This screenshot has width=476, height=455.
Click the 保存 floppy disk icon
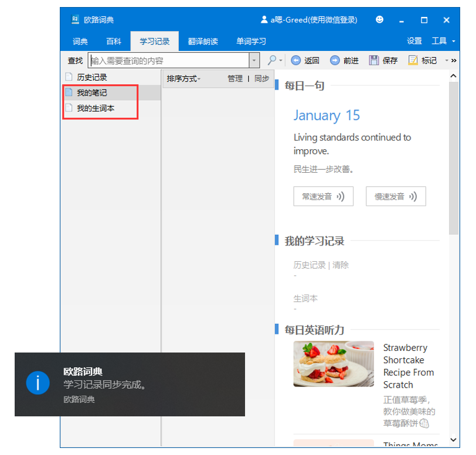(x=374, y=60)
